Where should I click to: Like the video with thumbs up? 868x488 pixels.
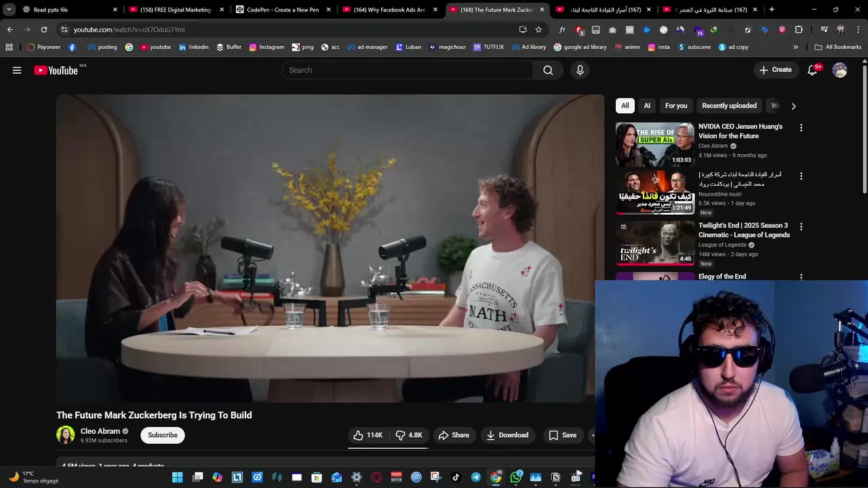pyautogui.click(x=368, y=435)
